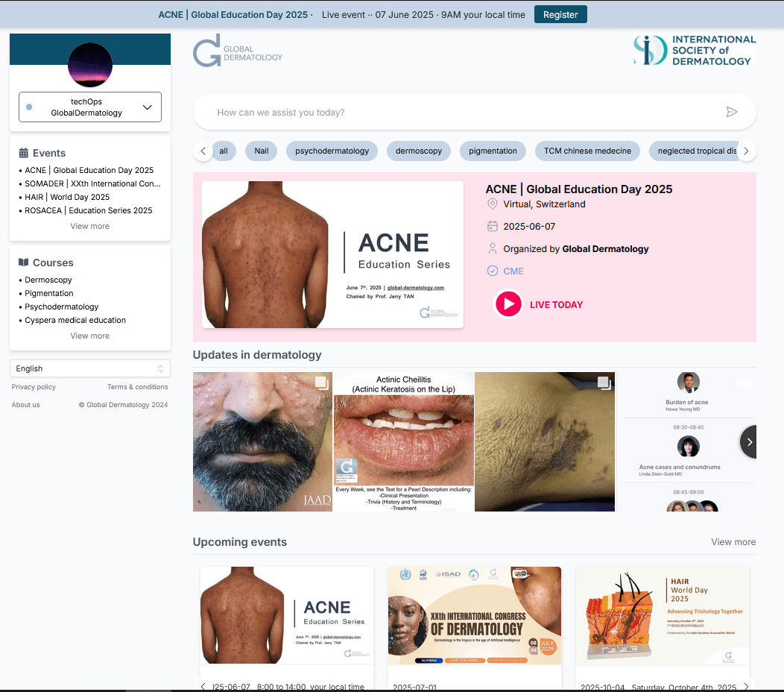The image size is (784, 692).
Task: Select the psychodermatology topic filter
Action: pyautogui.click(x=332, y=151)
